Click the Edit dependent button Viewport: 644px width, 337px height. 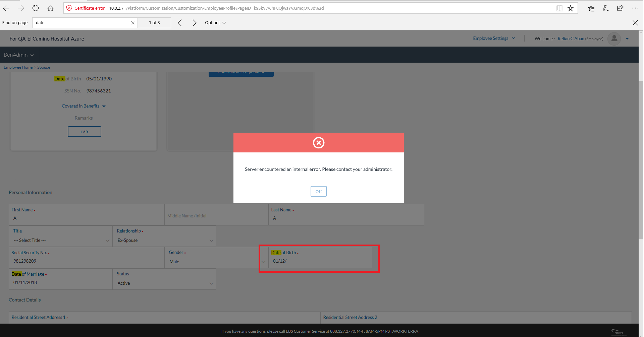85,132
